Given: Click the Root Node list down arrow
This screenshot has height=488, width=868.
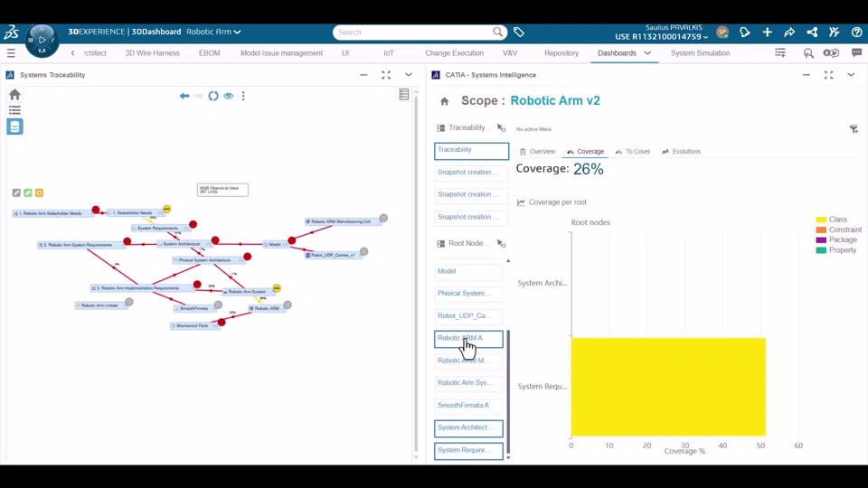Looking at the screenshot, I should click(x=507, y=457).
